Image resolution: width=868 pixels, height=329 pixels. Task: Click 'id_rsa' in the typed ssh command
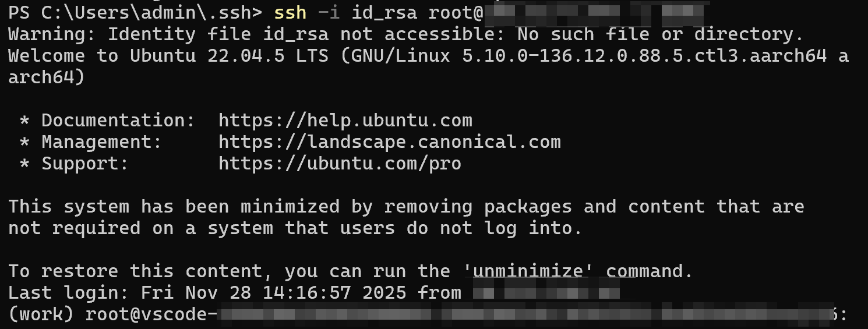(x=384, y=13)
